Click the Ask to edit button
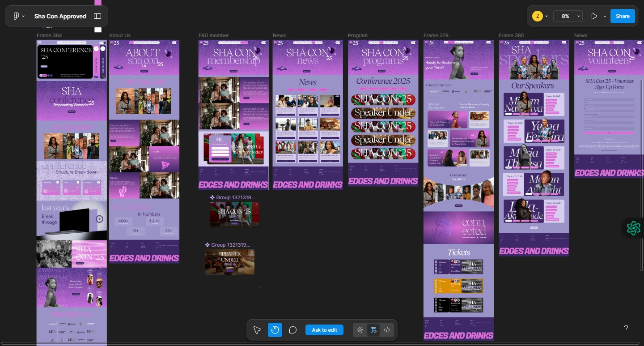This screenshot has width=644, height=346. (324, 330)
